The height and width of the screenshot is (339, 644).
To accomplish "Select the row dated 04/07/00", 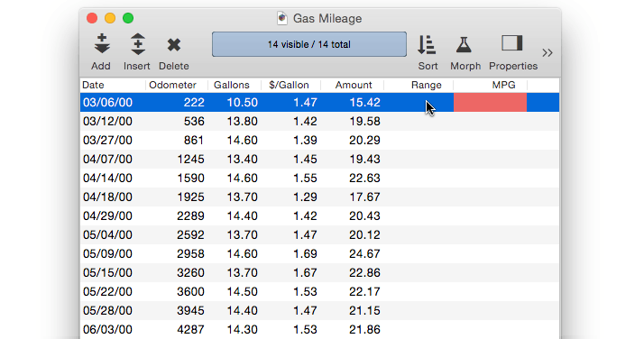I will pos(319,159).
